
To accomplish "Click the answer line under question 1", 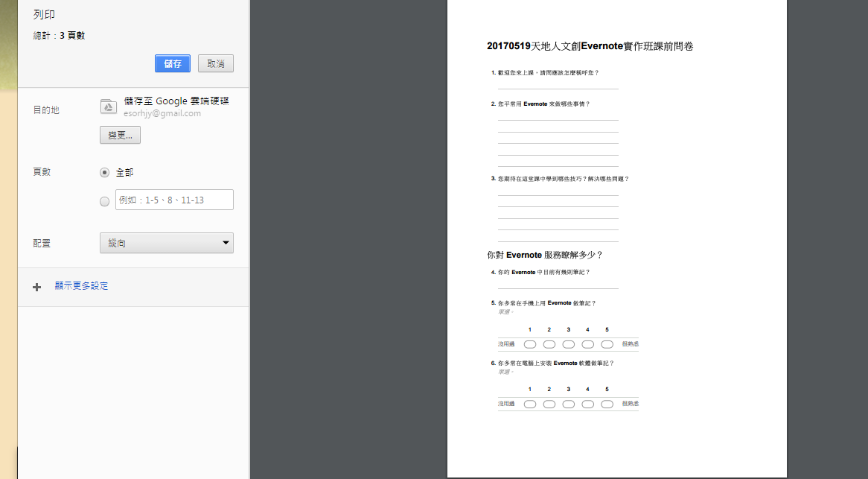I will 558,89.
